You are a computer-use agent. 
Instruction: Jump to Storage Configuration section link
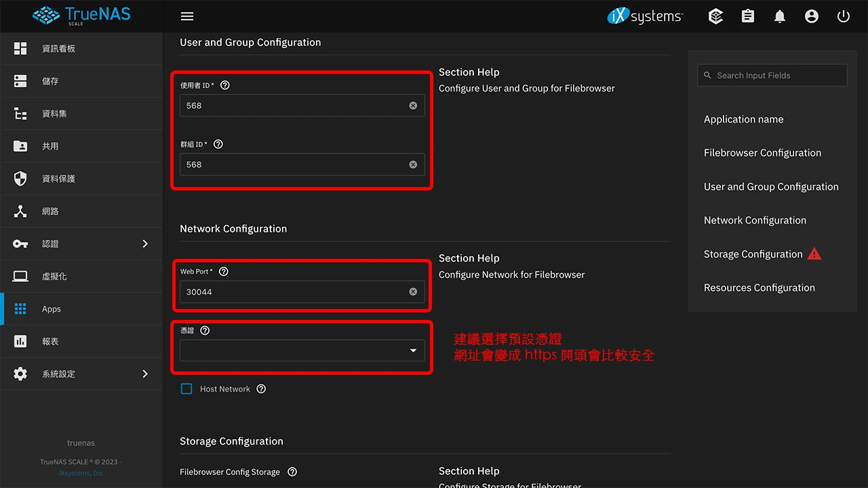(755, 254)
